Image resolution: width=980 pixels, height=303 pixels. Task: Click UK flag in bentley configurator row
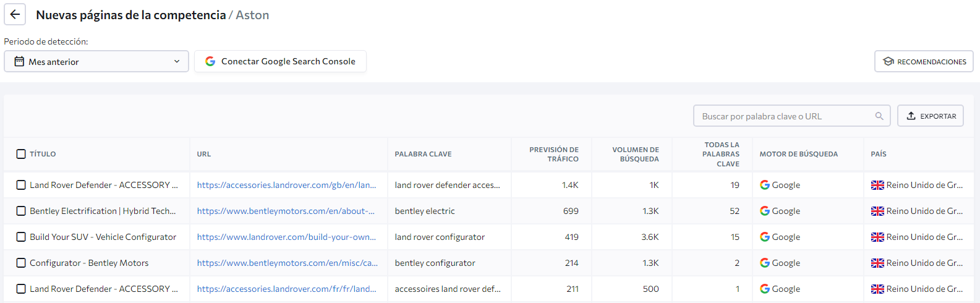tap(877, 263)
